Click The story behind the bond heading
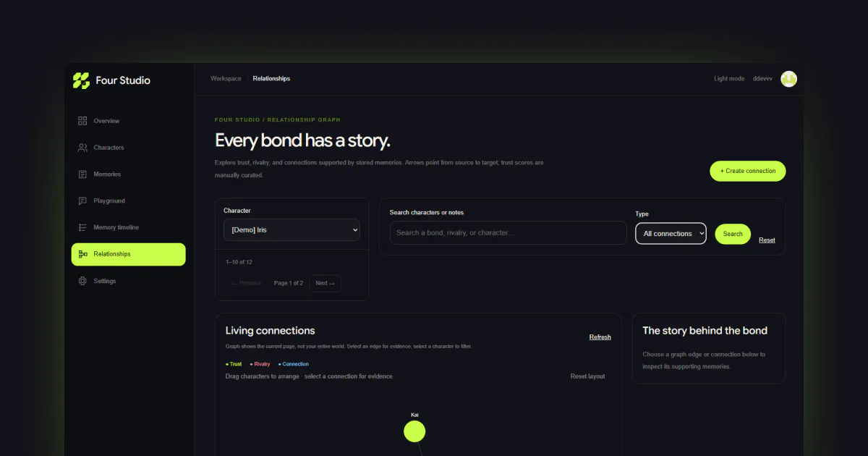The height and width of the screenshot is (456, 868). click(705, 331)
